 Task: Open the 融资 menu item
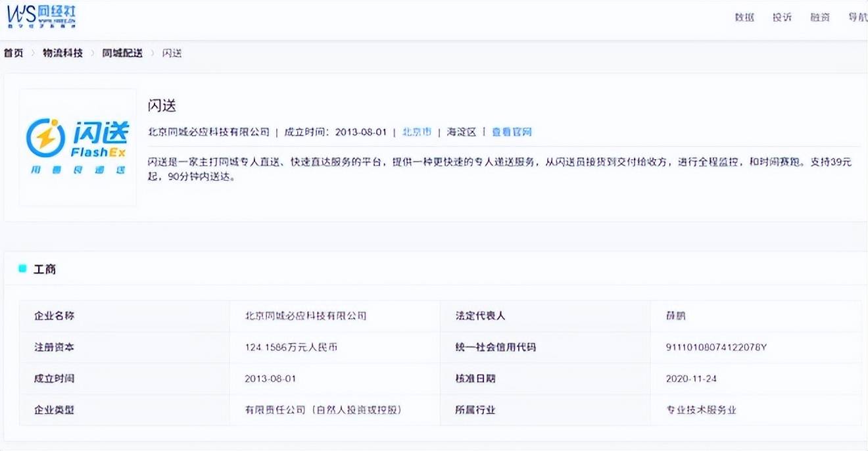coord(820,18)
